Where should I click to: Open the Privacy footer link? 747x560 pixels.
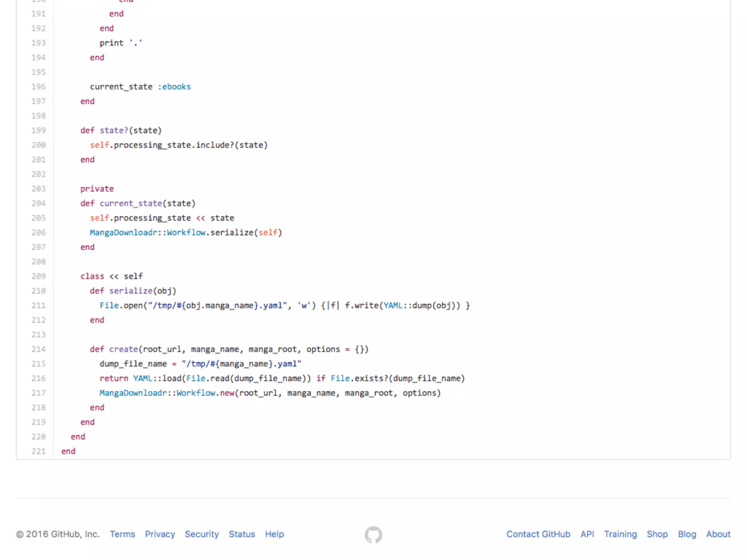tap(160, 534)
